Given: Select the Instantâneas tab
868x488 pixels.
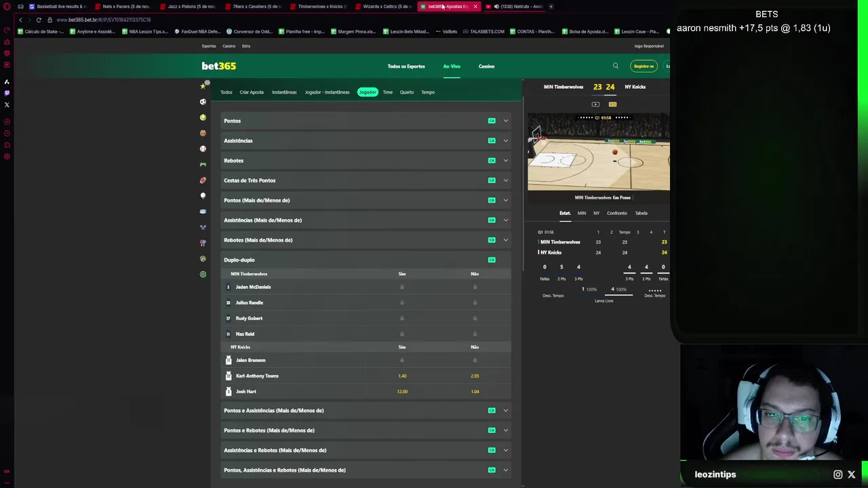Looking at the screenshot, I should [x=284, y=92].
